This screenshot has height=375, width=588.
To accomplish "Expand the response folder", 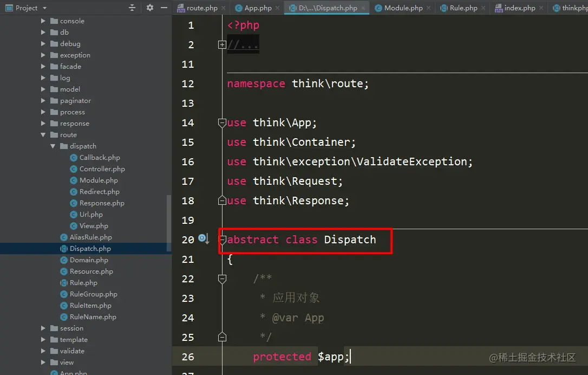I will (43, 123).
